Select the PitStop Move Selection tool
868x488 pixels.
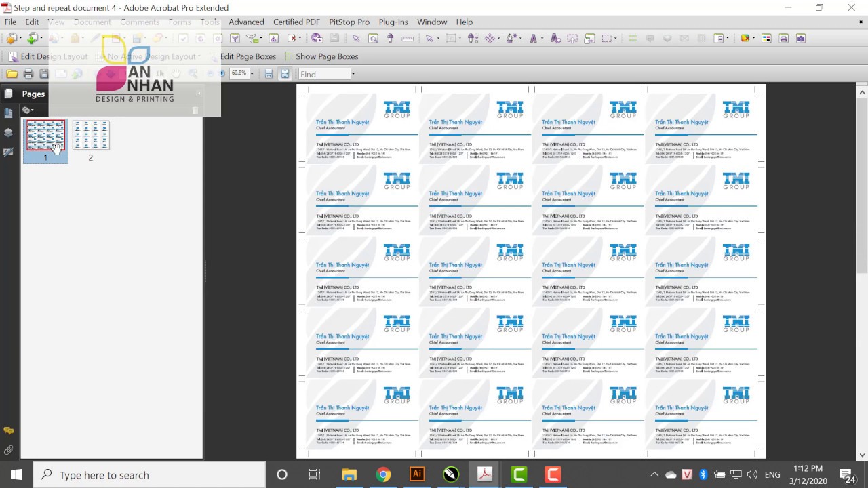[x=490, y=39]
